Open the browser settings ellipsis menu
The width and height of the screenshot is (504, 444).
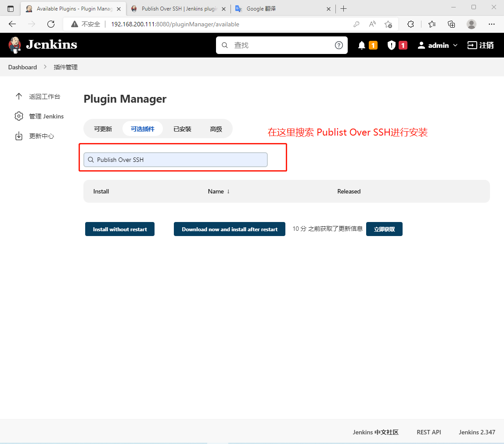click(491, 24)
